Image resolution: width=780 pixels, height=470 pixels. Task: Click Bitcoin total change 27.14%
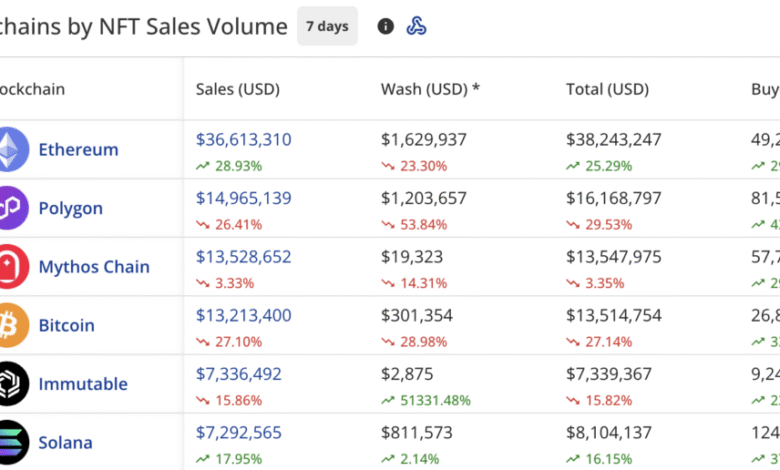[x=599, y=342]
